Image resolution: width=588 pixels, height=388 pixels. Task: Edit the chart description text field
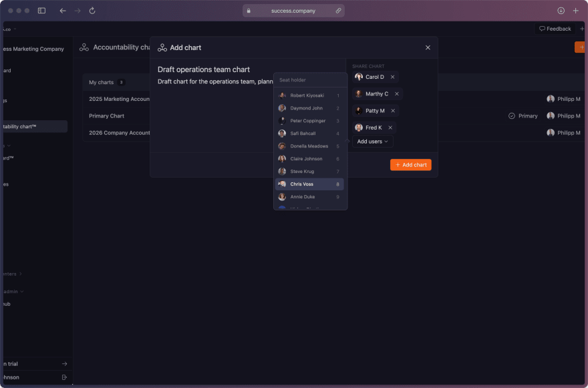215,81
